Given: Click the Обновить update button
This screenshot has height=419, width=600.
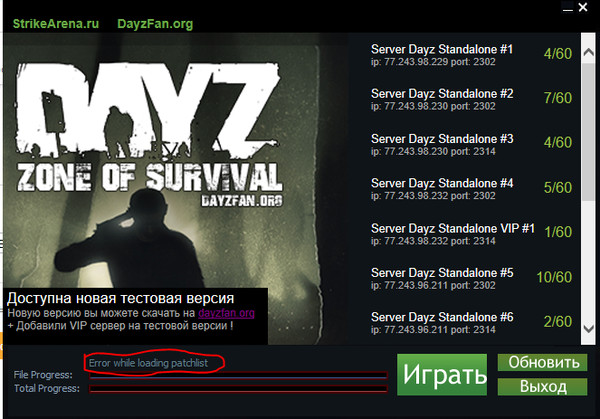Looking at the screenshot, I should (x=543, y=362).
